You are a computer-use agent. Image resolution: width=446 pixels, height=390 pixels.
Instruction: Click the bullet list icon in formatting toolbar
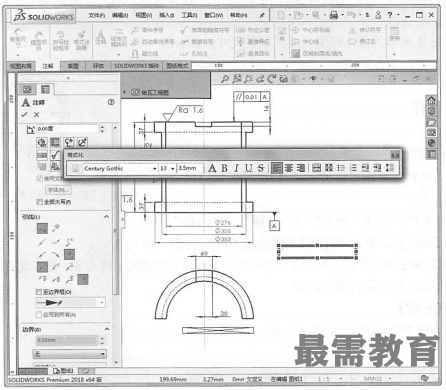341,168
